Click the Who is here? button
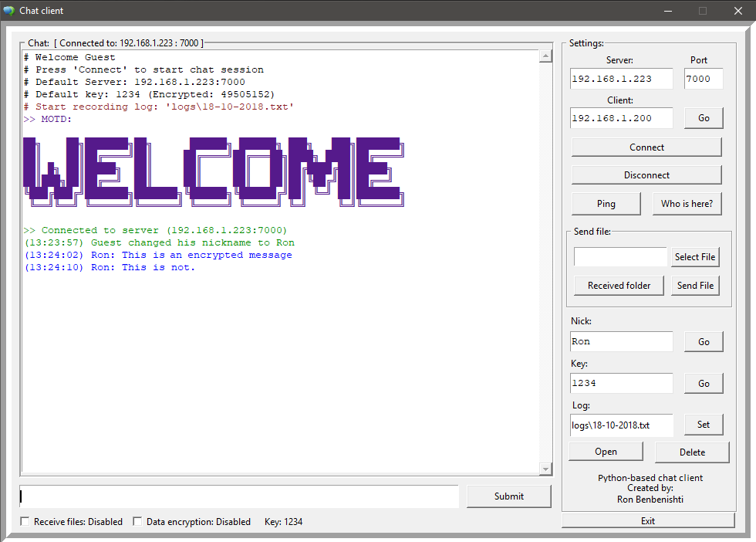This screenshot has height=542, width=756. pos(687,204)
